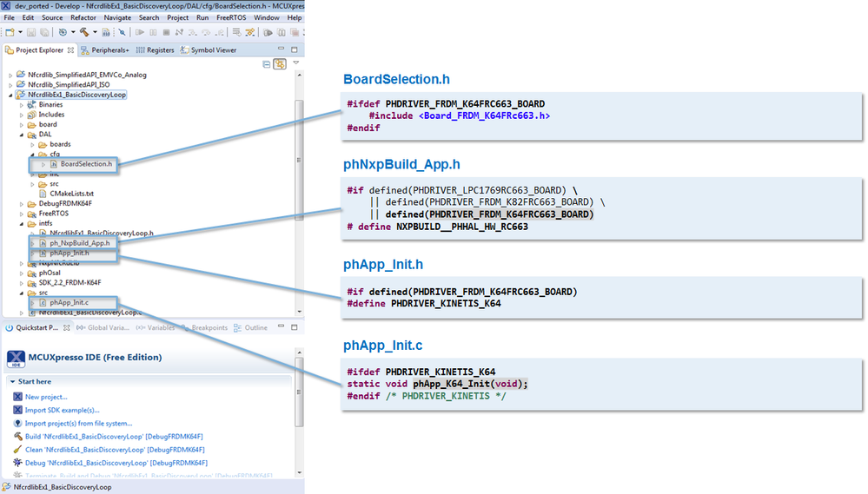Click the Step Into toolbar icon

[x=193, y=33]
